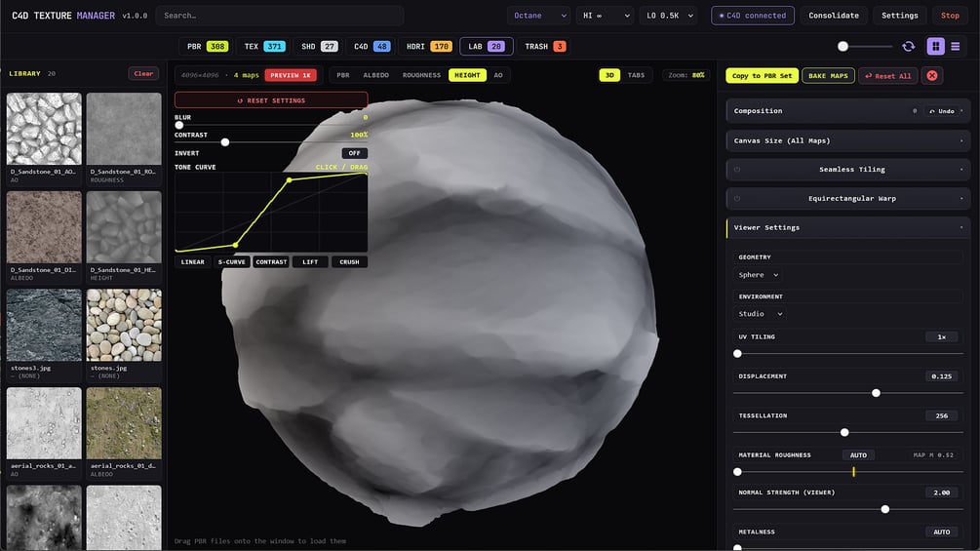The width and height of the screenshot is (980, 551).
Task: Click the red circular close X icon
Action: click(x=932, y=76)
